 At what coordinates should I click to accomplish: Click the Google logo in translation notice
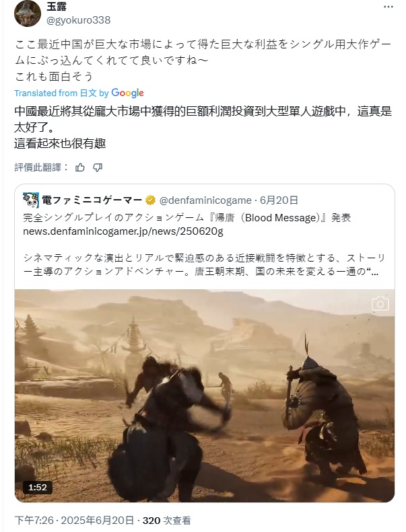click(127, 93)
